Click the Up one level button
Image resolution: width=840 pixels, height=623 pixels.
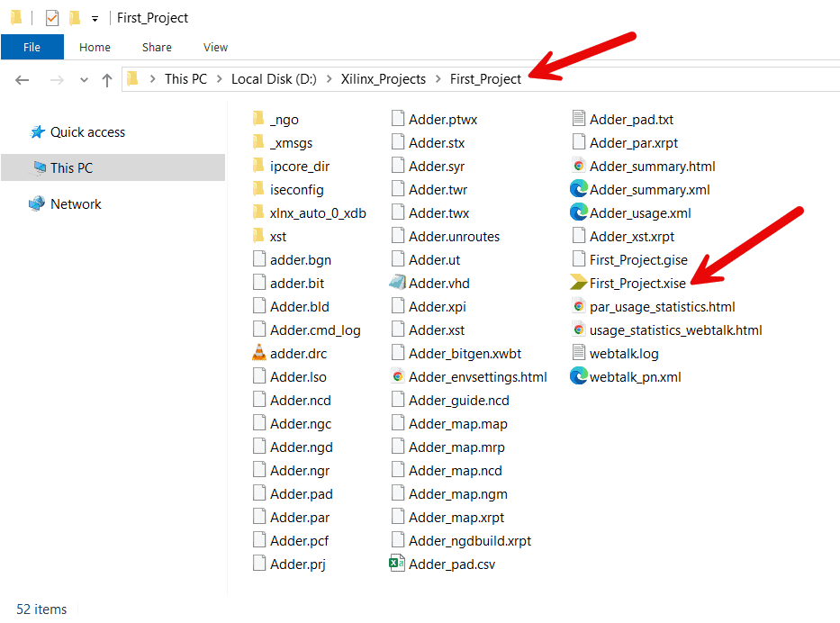106,79
